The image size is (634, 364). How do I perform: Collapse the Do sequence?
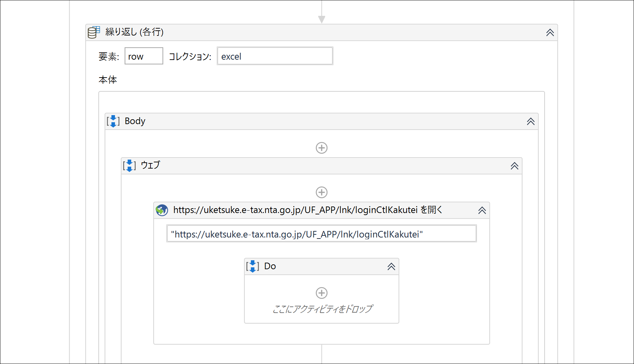391,266
